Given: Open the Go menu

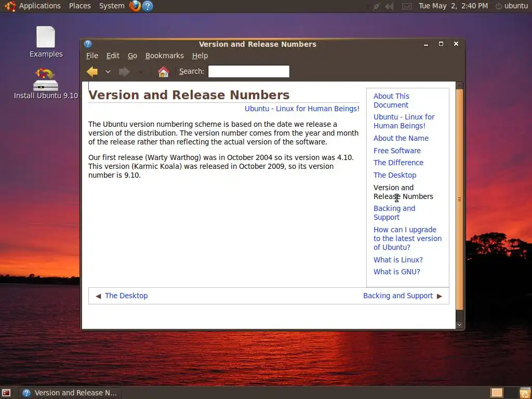Looking at the screenshot, I should (132, 56).
